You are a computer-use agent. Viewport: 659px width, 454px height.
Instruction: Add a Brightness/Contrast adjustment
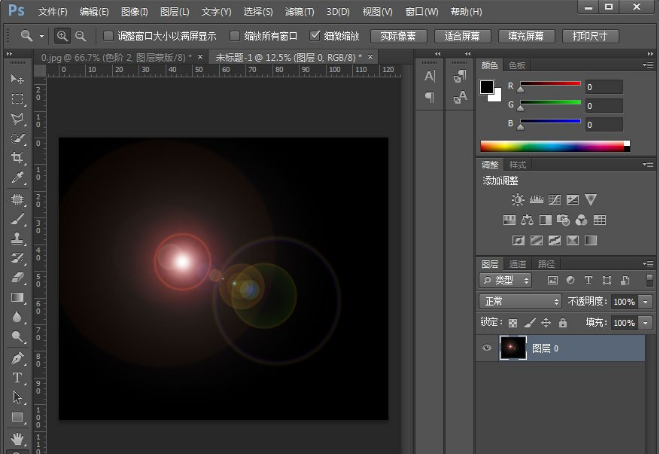point(517,200)
